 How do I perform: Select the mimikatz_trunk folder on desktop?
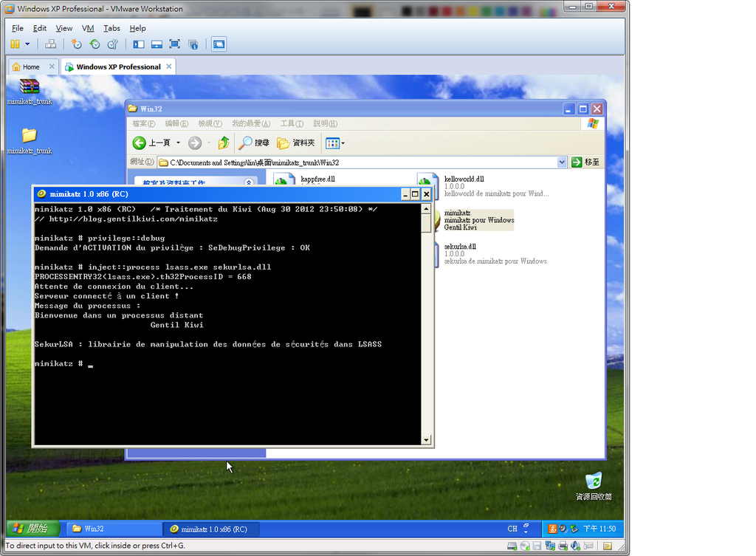point(30,141)
